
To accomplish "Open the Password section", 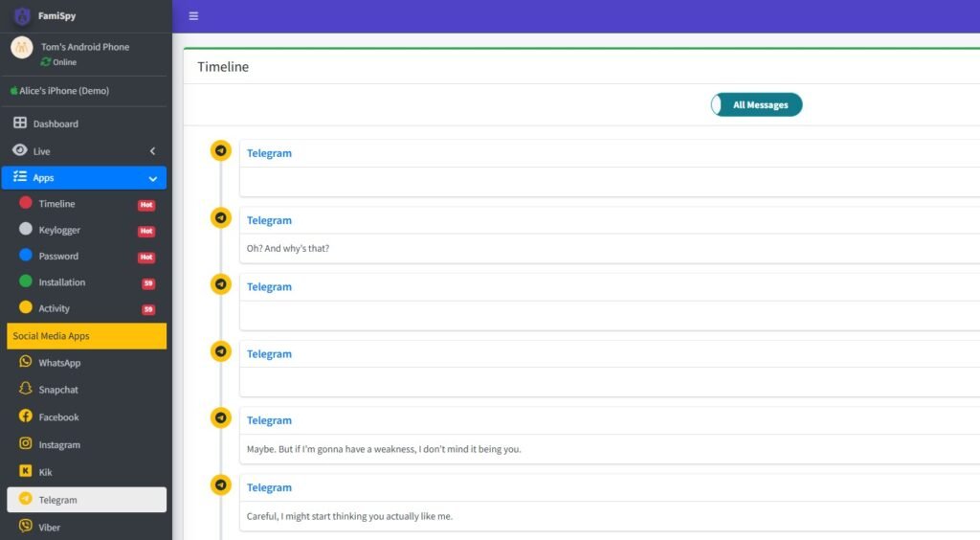I will [x=58, y=257].
